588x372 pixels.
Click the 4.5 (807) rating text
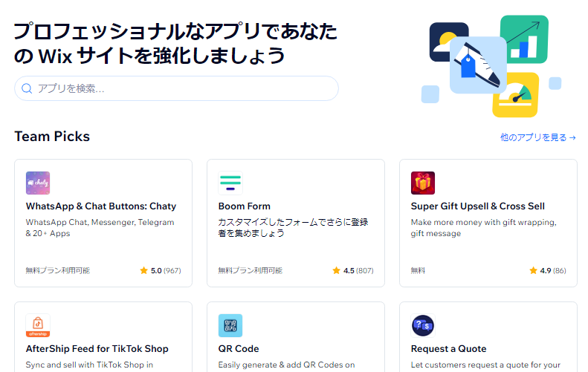[x=358, y=270]
